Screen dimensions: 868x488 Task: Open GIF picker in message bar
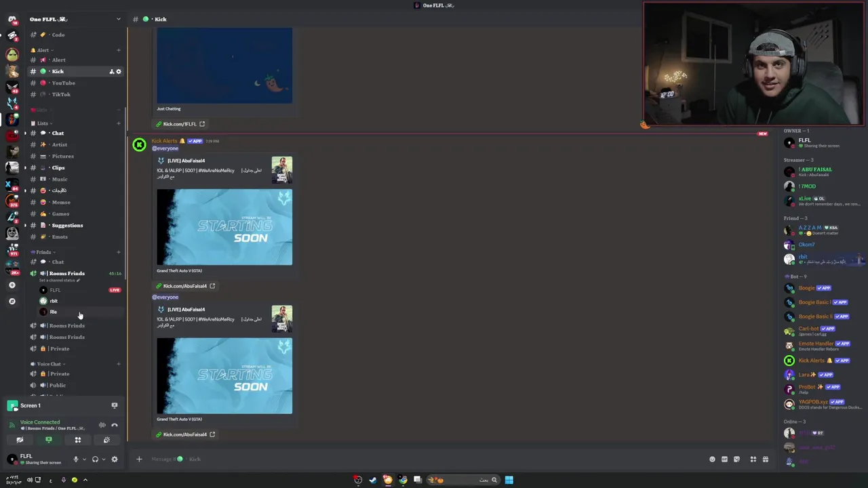coord(724,459)
